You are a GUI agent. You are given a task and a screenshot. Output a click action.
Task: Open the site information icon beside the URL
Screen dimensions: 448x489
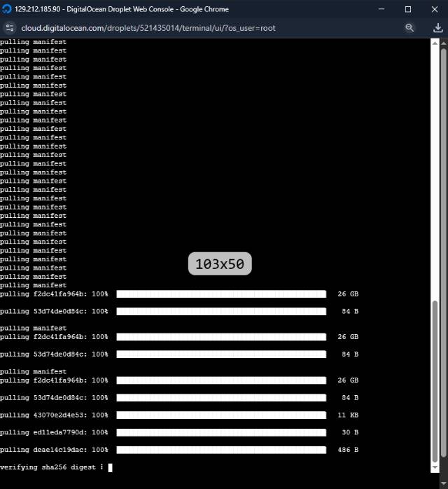pyautogui.click(x=10, y=28)
